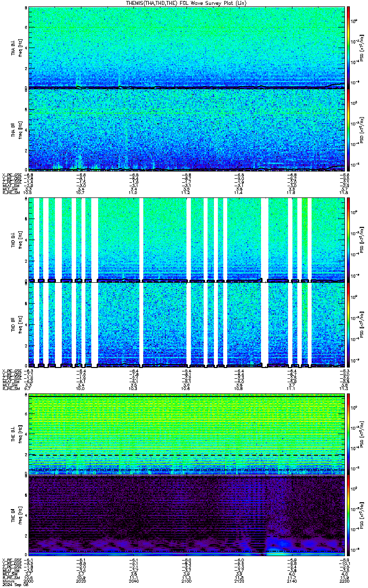Click the PSD color bar beside THD B-parallel panel
The height and width of the screenshot is (588, 368).
click(x=348, y=325)
